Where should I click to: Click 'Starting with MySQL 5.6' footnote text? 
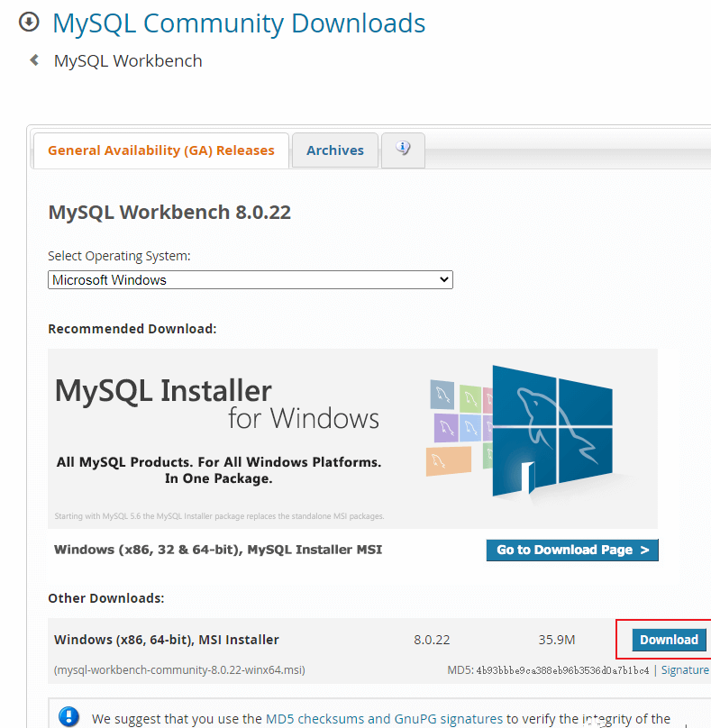(219, 516)
